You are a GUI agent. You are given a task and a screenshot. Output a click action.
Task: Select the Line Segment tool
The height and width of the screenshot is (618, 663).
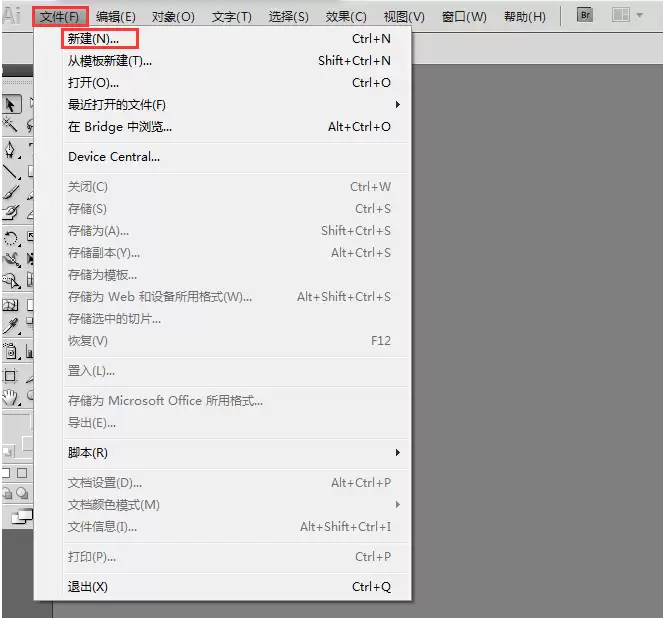pyautogui.click(x=11, y=172)
